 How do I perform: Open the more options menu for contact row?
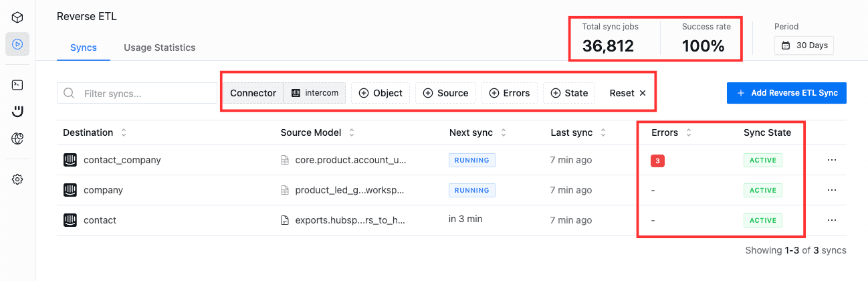click(x=832, y=220)
